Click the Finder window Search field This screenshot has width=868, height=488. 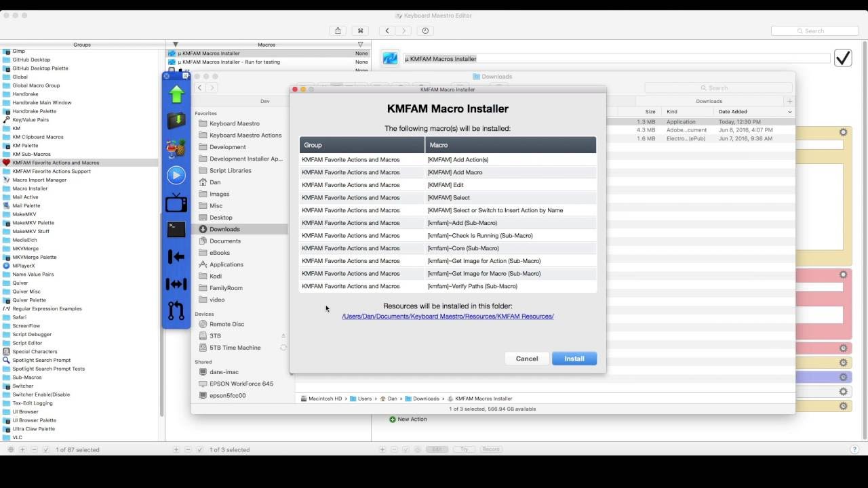pos(718,87)
